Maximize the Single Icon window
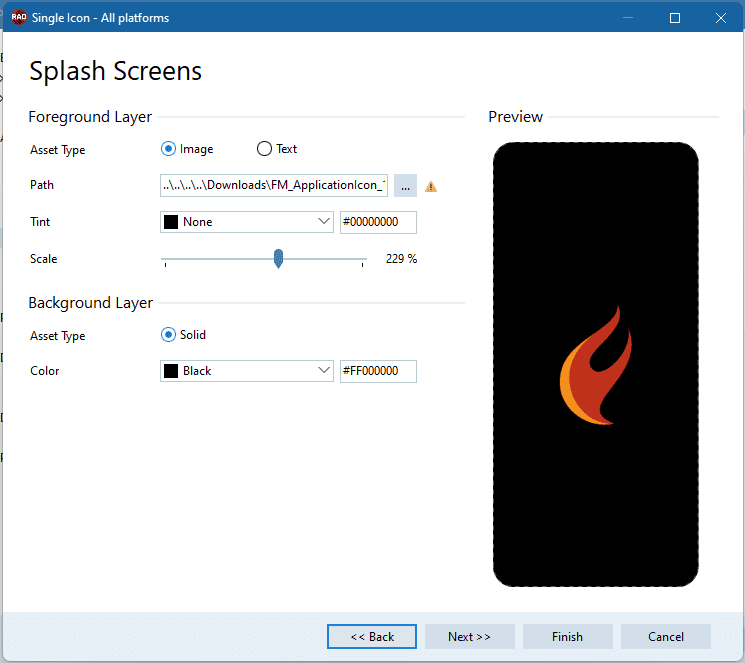 pyautogui.click(x=675, y=18)
